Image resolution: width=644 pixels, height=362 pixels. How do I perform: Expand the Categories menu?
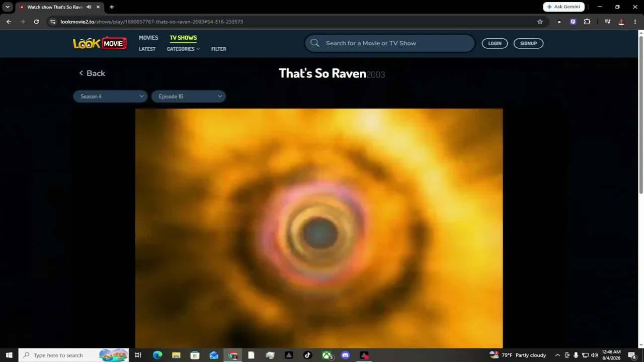(x=183, y=49)
